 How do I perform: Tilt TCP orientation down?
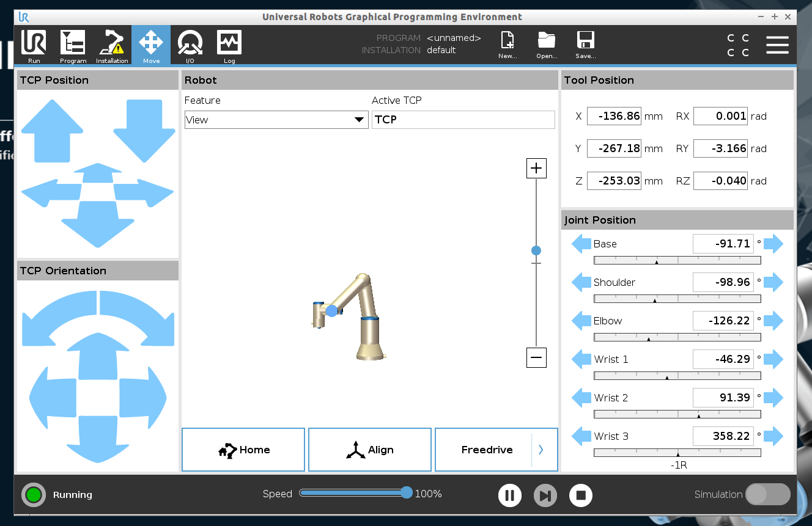pos(98,439)
